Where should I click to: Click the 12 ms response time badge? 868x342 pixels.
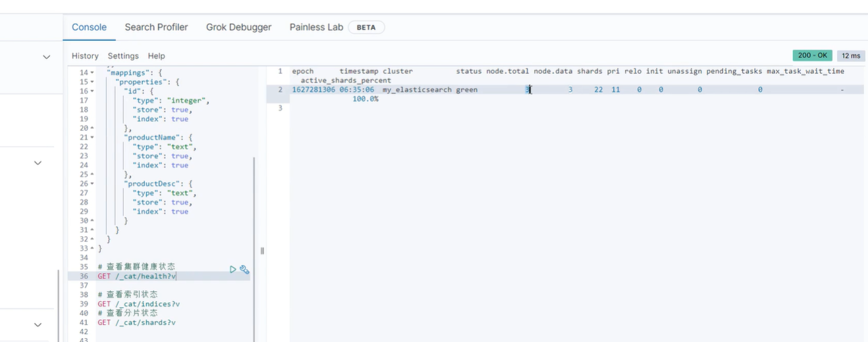point(851,56)
